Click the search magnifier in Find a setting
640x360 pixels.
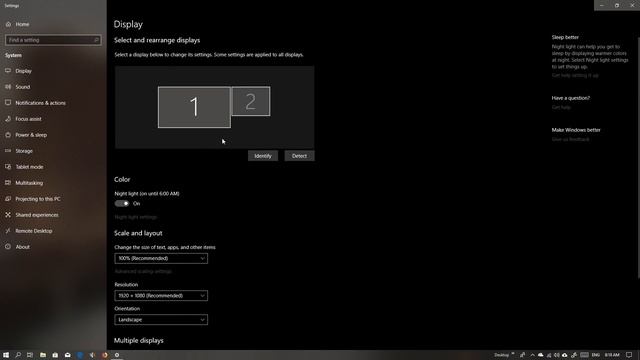[96, 40]
